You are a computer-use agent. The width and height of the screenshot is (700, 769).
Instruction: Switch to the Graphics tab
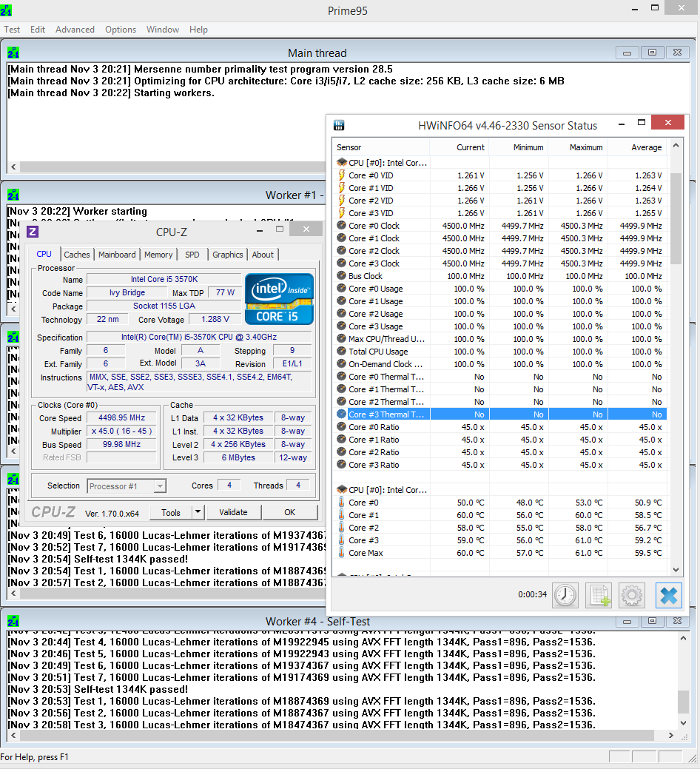click(228, 255)
